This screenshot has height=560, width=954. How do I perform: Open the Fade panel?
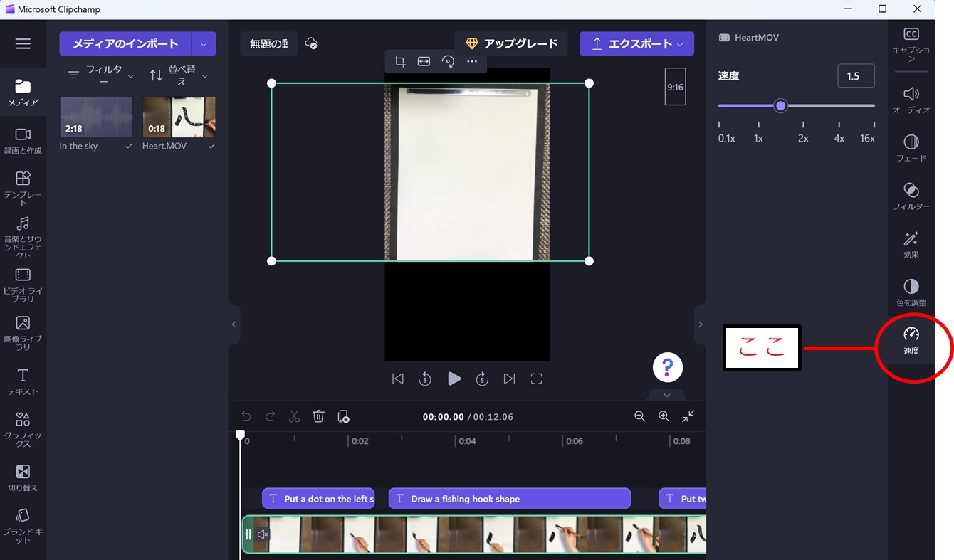pos(911,147)
